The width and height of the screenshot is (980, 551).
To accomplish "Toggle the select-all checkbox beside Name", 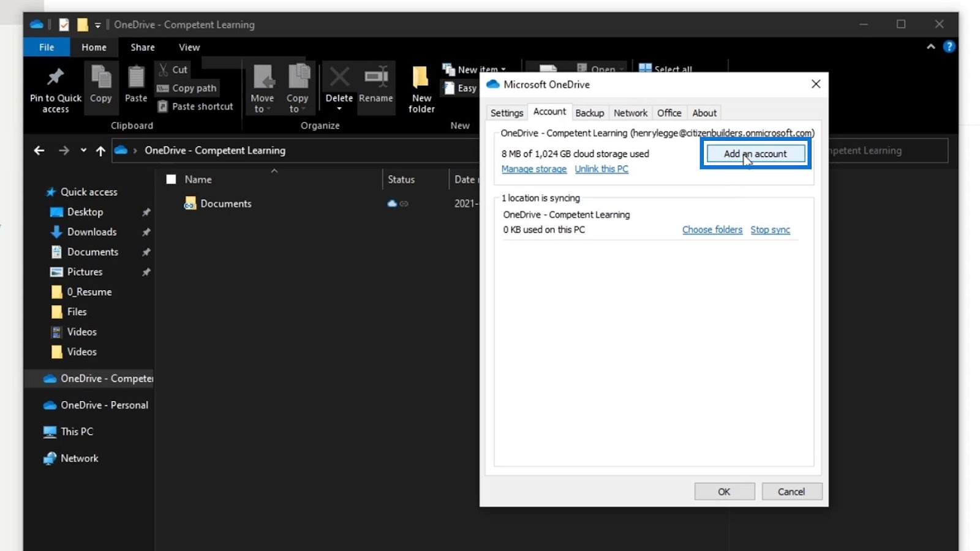I will (171, 179).
